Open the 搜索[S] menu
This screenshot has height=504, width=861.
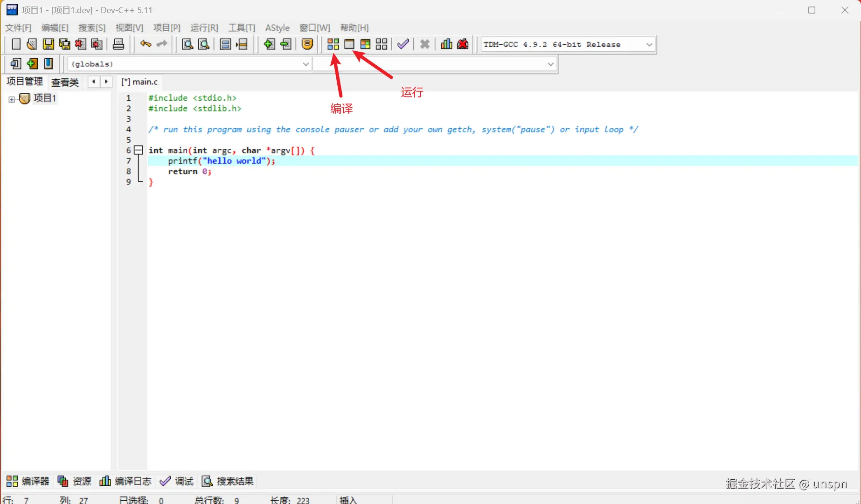[92, 28]
